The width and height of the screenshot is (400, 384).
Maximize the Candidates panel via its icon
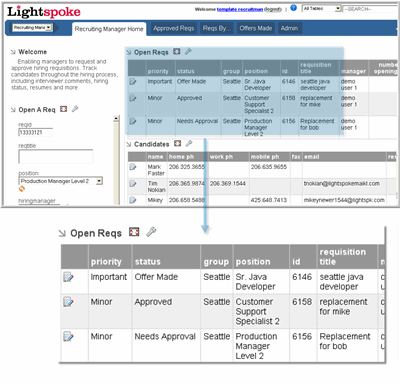point(178,143)
